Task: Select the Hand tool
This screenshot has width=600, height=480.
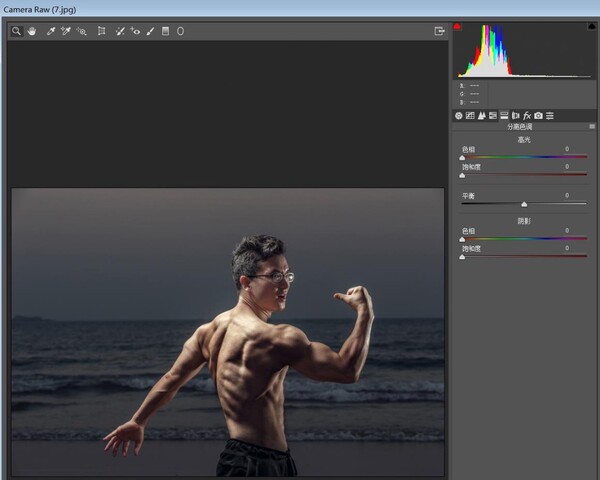Action: [x=32, y=31]
